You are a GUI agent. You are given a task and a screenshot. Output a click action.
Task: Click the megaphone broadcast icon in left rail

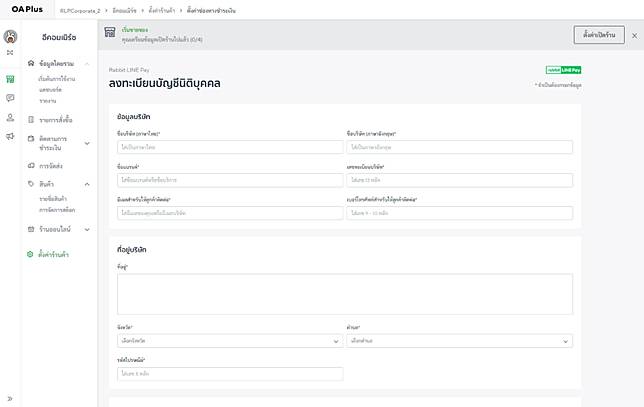click(x=10, y=136)
